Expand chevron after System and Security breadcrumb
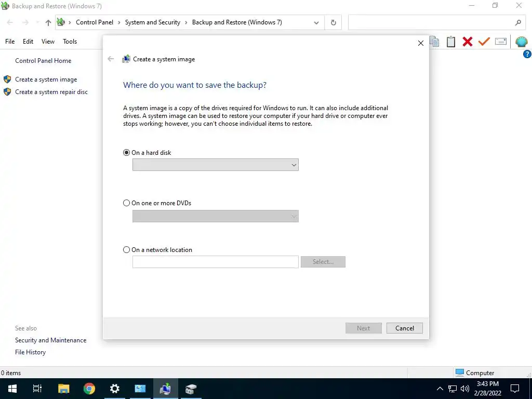Viewport: 532px width, 399px height. (x=186, y=23)
